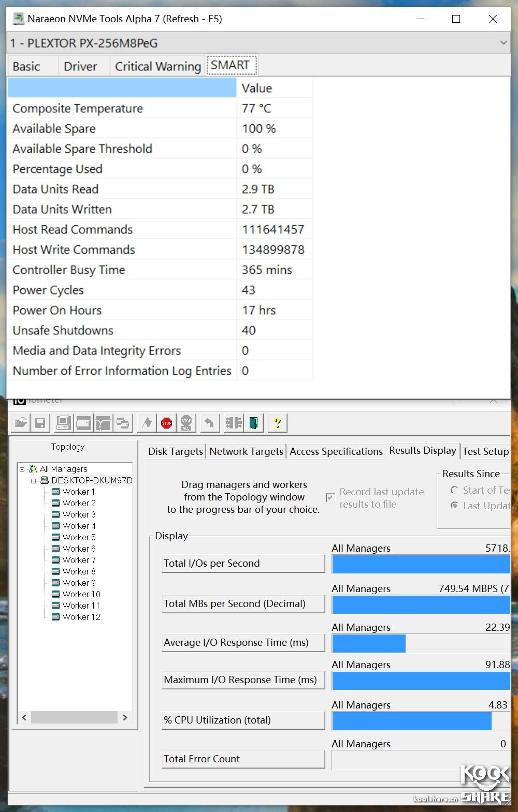Stop current test with red STOP sign
518x812 pixels.
167,423
